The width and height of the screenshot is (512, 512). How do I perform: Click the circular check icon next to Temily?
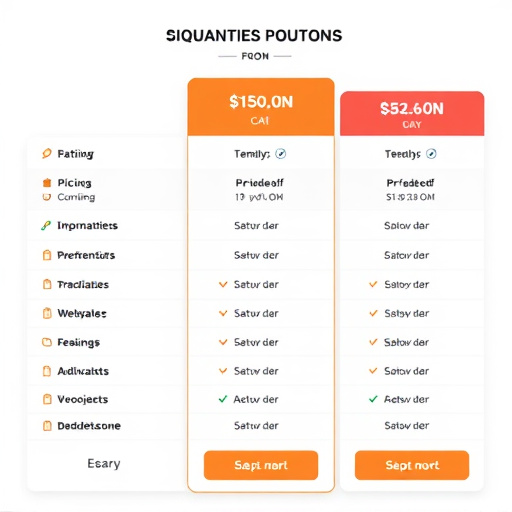[281, 154]
